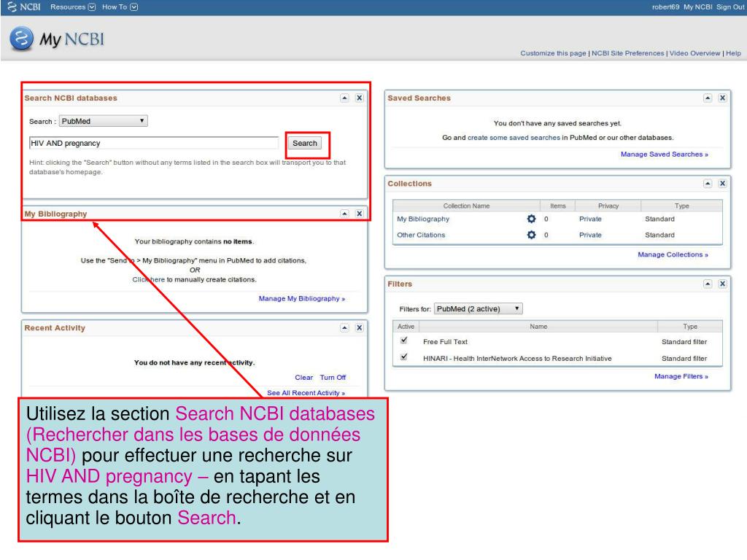Clear the recent activity

tap(303, 377)
